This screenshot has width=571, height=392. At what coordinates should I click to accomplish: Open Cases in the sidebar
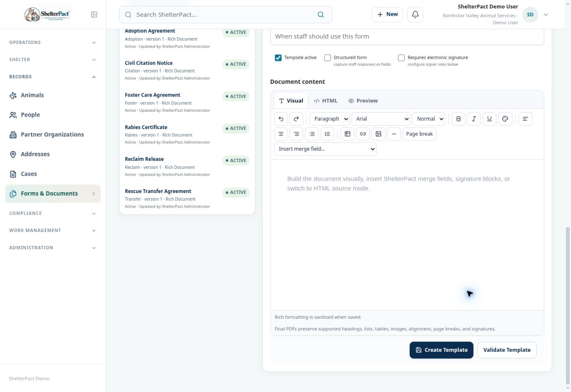[53, 174]
